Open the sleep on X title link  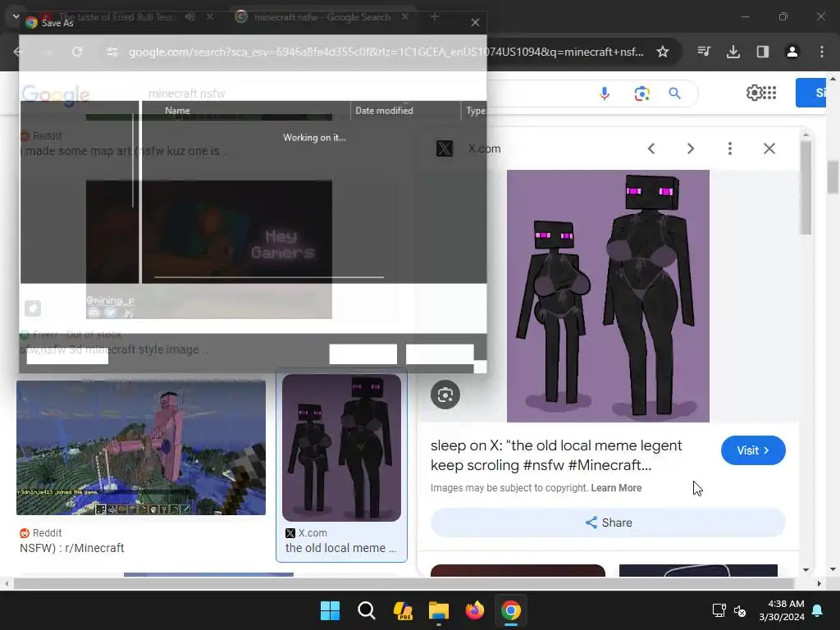coord(556,455)
